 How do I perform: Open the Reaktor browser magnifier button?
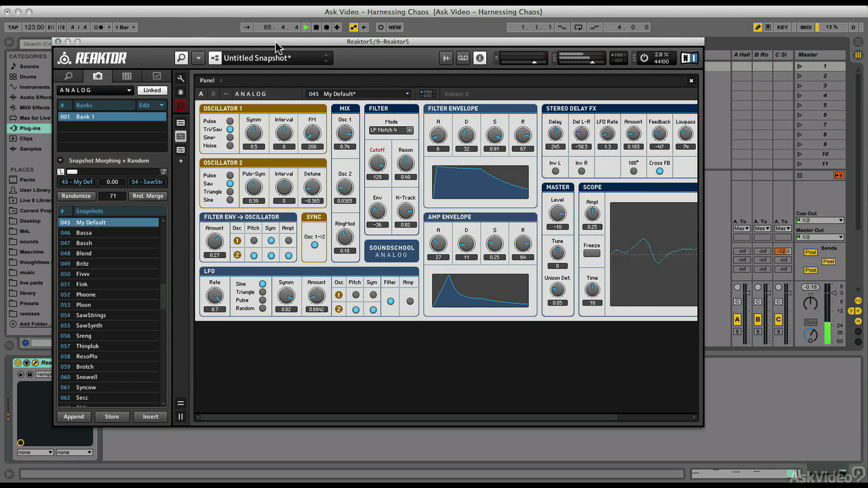tap(181, 58)
